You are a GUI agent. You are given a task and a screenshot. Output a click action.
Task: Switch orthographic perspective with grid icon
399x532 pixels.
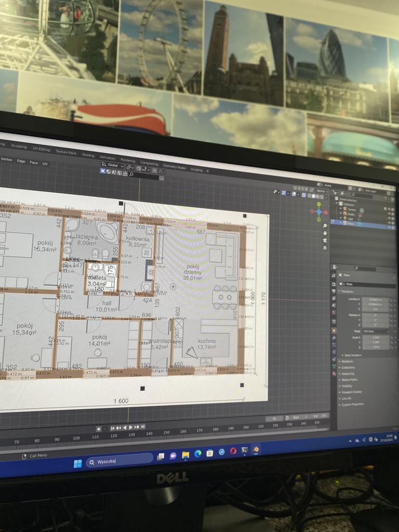pos(325,248)
